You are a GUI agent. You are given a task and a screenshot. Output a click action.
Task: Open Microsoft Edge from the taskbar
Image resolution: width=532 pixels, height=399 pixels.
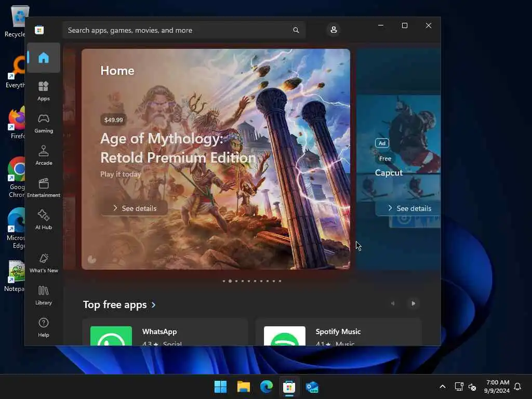click(x=267, y=387)
